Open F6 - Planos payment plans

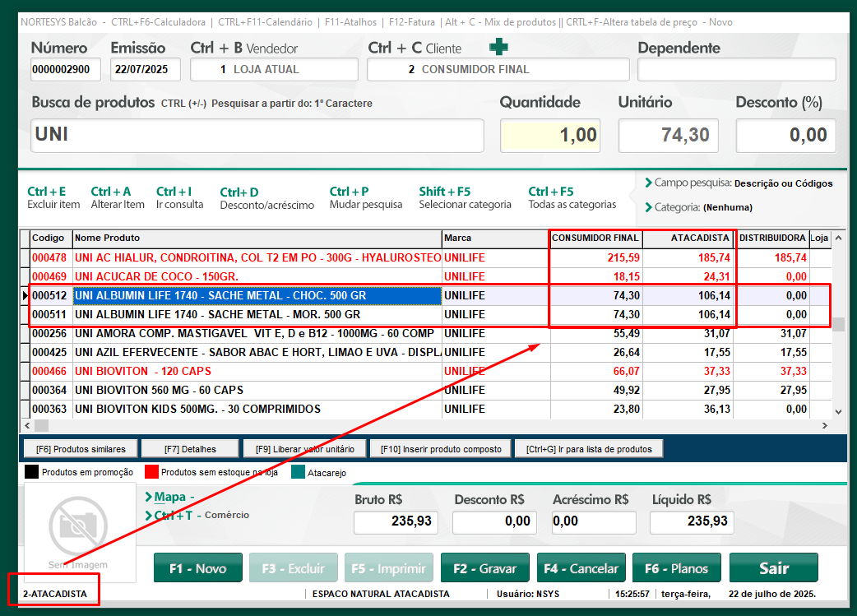pyautogui.click(x=674, y=568)
